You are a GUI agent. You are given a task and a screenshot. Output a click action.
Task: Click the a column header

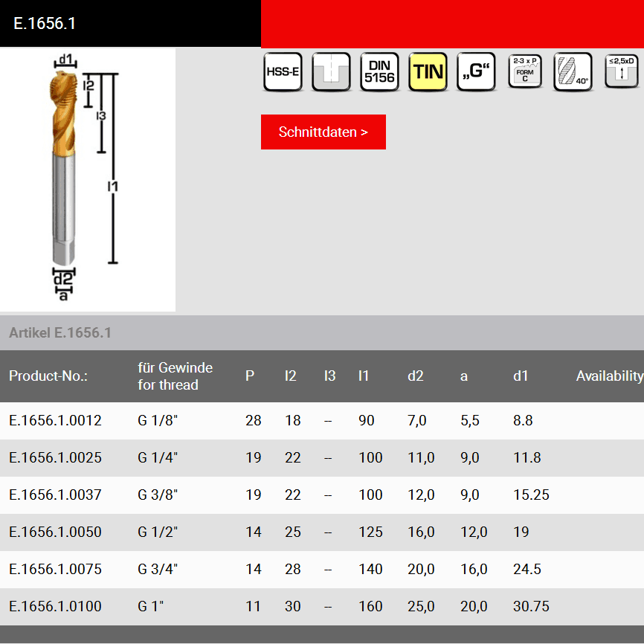tap(464, 376)
